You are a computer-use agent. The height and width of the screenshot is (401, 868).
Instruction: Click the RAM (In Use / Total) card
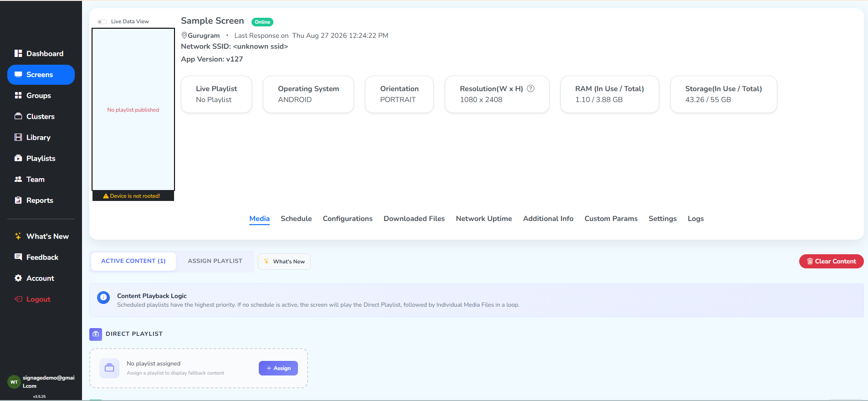[610, 94]
